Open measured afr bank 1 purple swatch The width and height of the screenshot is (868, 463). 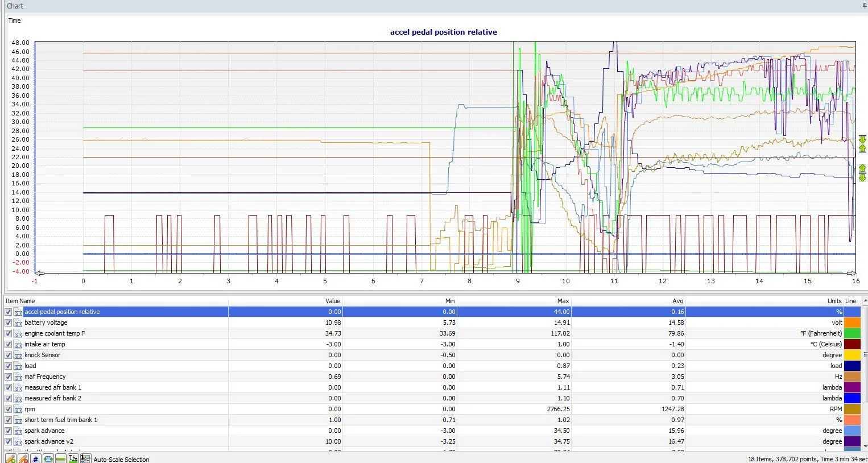tap(852, 387)
